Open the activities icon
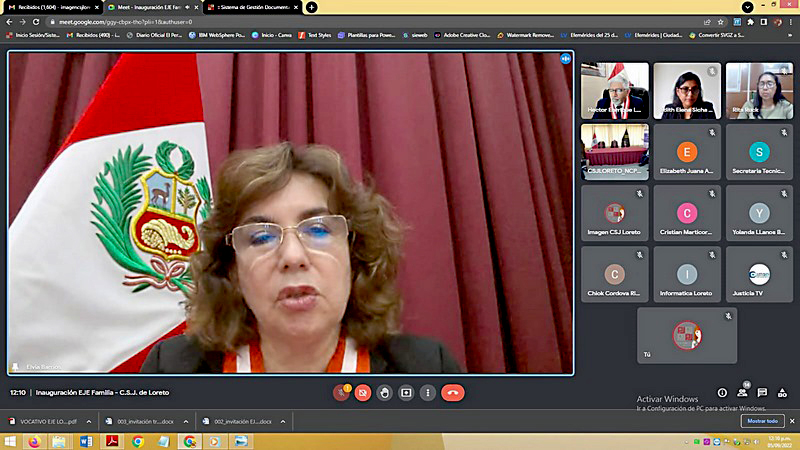The height and width of the screenshot is (450, 800). (782, 393)
